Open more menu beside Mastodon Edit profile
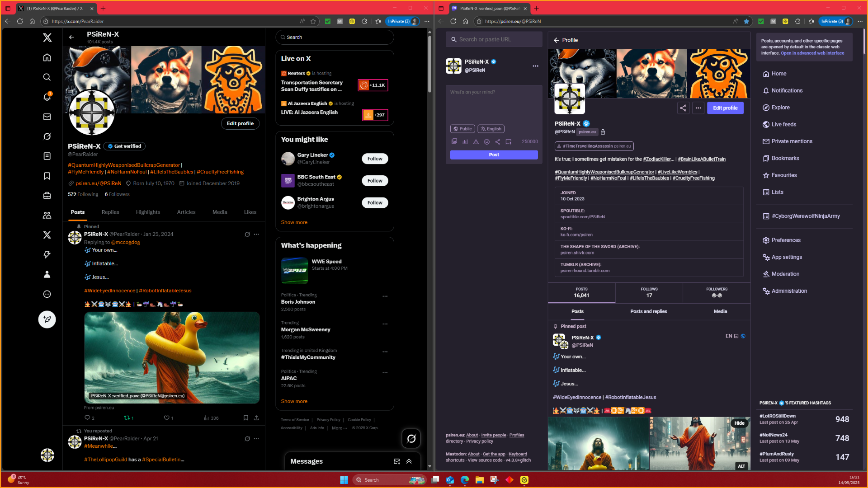Screen dimensions: 868x488 coord(698,108)
